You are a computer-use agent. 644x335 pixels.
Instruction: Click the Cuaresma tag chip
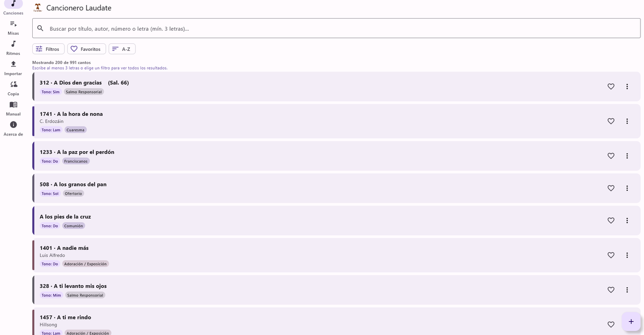pyautogui.click(x=75, y=130)
